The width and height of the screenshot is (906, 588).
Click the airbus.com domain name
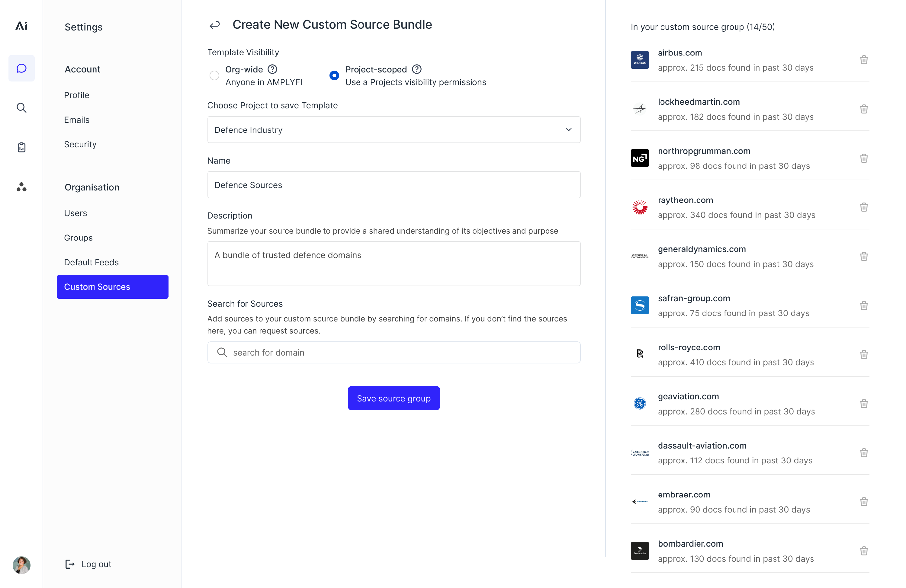point(680,53)
